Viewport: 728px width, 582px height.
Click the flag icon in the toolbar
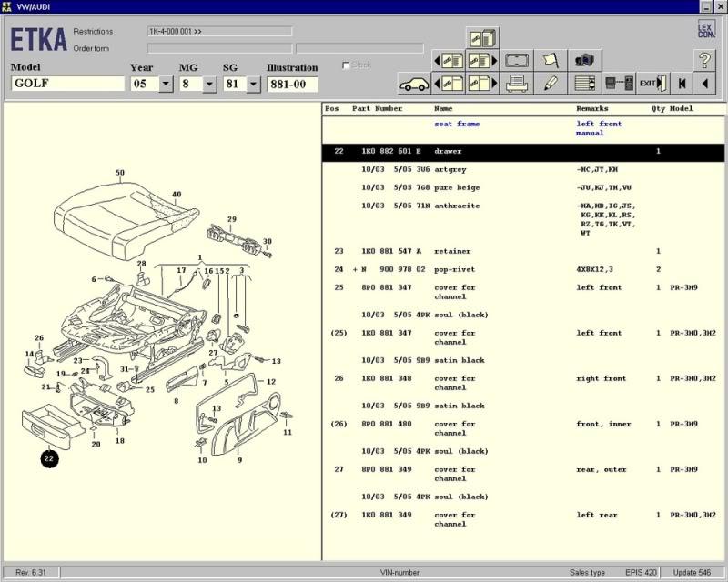(551, 60)
